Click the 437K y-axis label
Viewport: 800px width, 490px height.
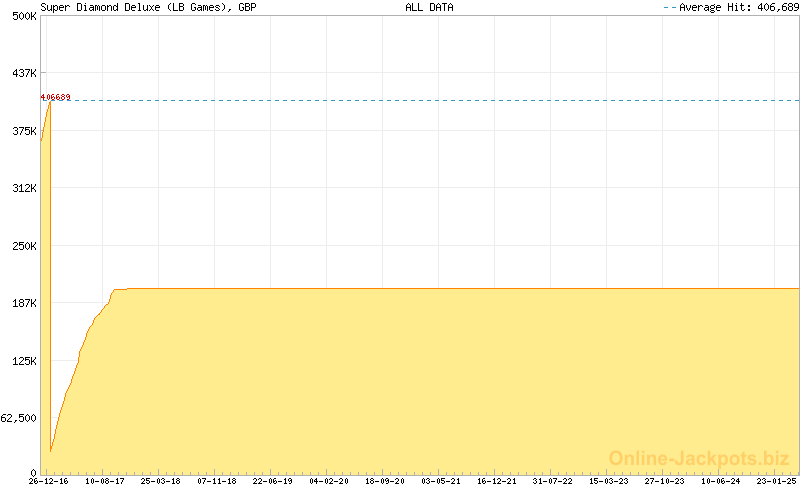click(24, 73)
